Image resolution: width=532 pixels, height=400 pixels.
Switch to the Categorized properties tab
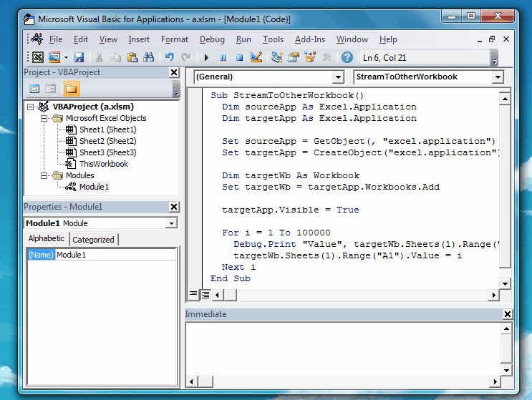[93, 240]
